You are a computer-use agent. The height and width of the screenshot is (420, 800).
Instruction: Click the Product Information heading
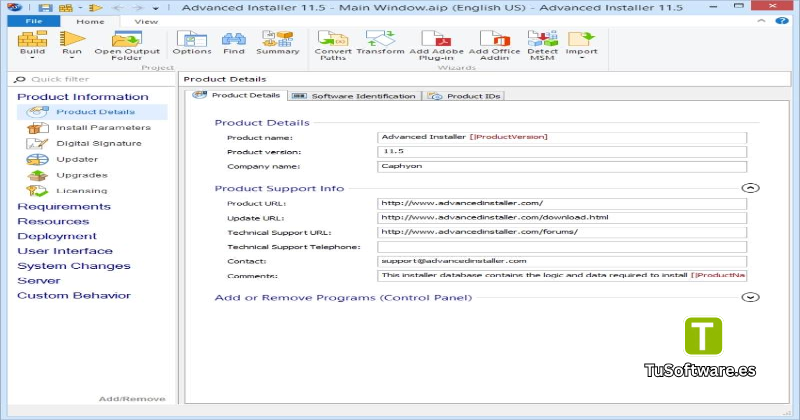coord(83,97)
